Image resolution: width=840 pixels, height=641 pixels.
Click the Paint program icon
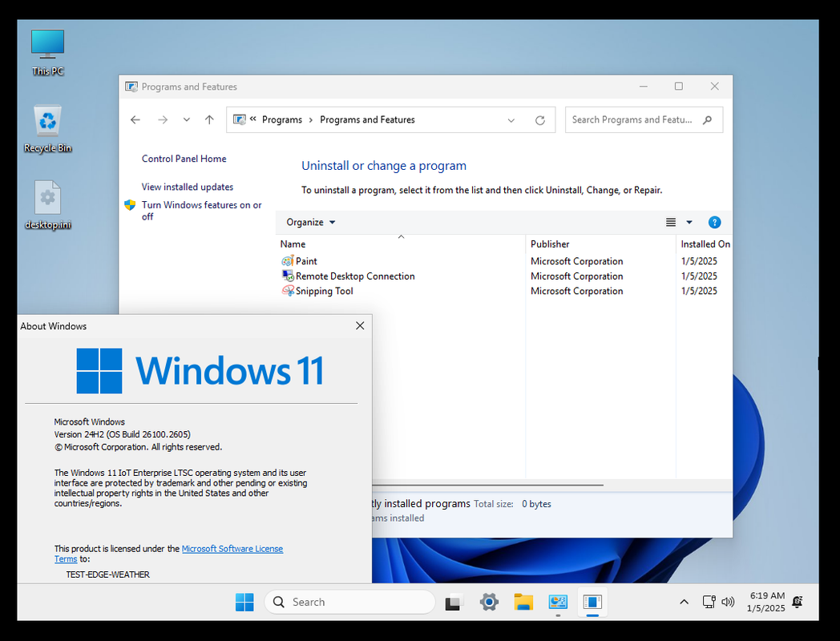[x=288, y=261]
